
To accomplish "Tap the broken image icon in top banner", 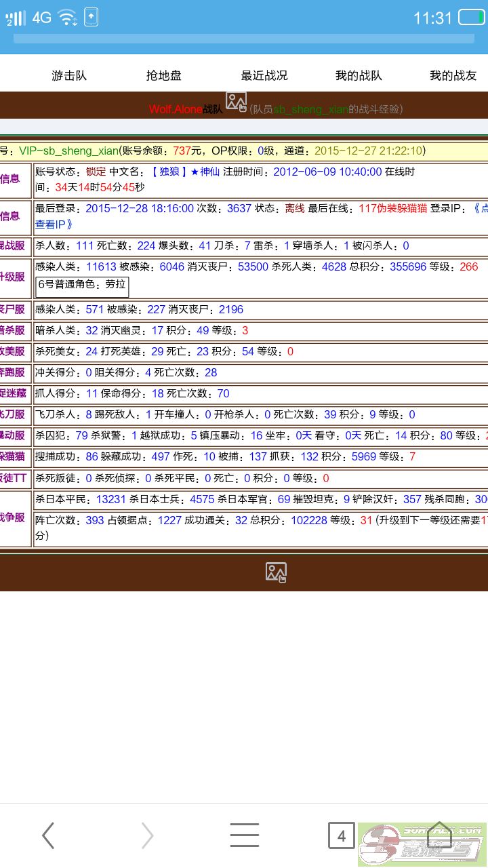I will click(236, 102).
